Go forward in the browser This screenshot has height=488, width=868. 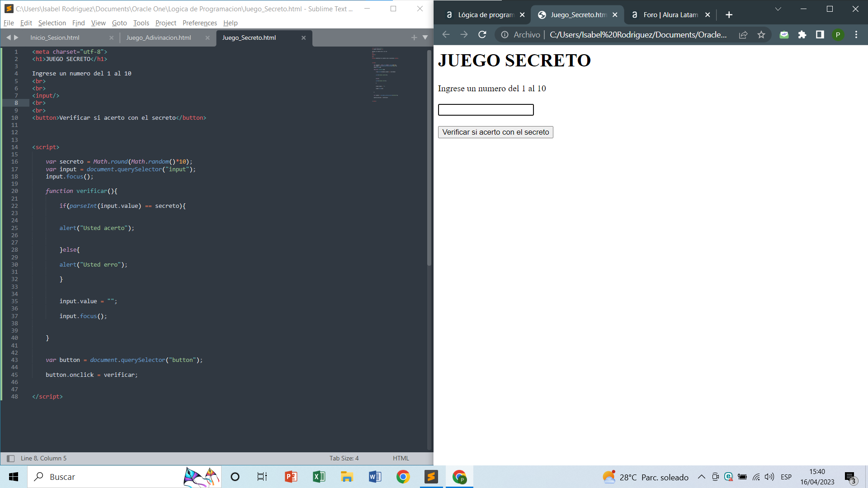tap(464, 35)
